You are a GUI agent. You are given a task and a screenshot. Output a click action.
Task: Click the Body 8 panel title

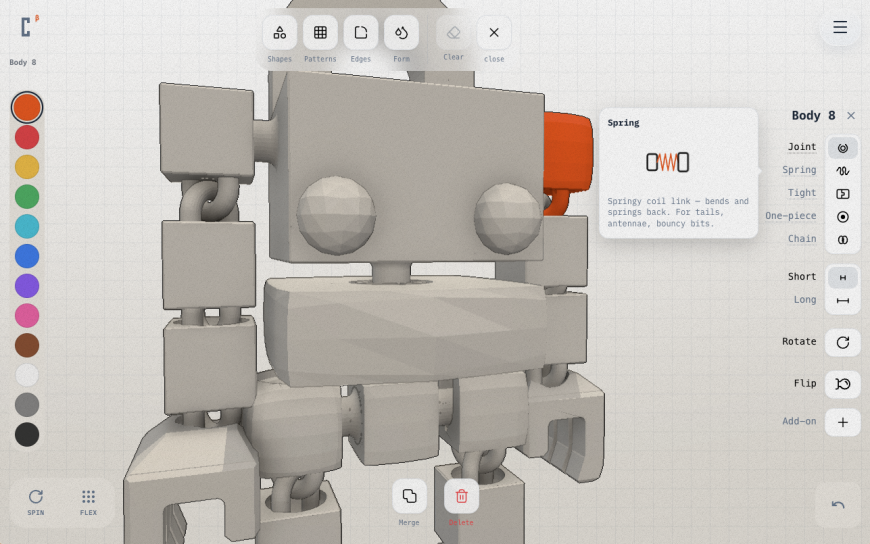(x=813, y=115)
